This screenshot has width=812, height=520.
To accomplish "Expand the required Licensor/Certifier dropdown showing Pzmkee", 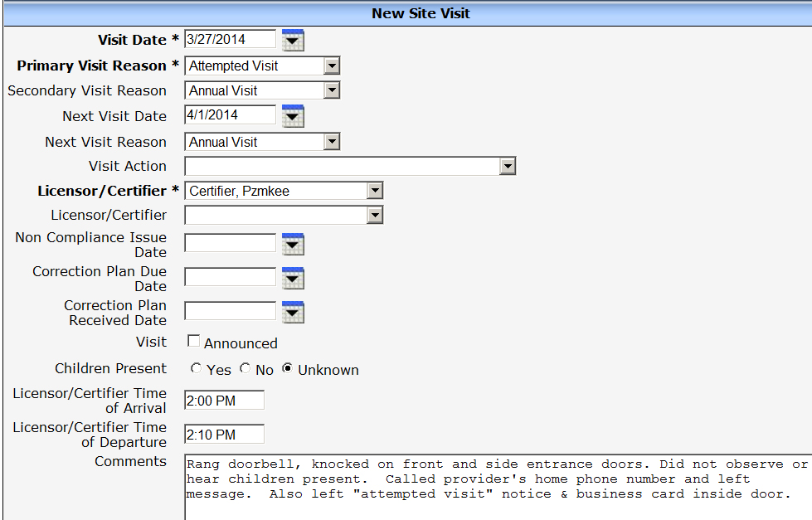I will [x=375, y=191].
